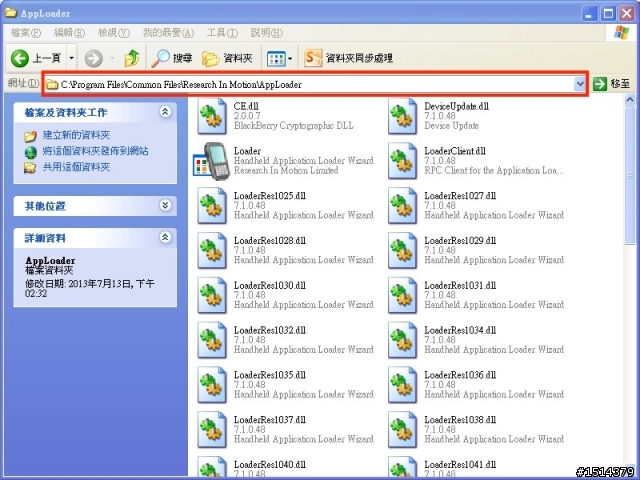The image size is (640, 480).
Task: Toggle the Folders pane button
Action: (x=227, y=58)
